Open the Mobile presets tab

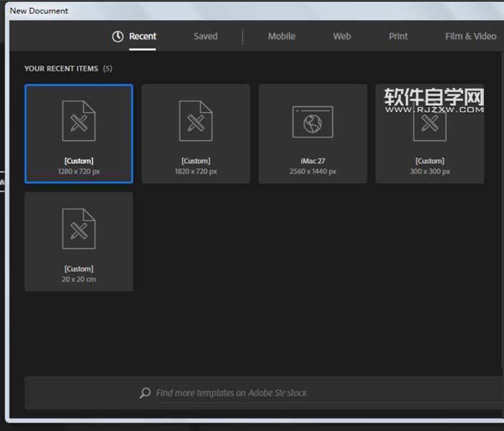click(x=282, y=36)
